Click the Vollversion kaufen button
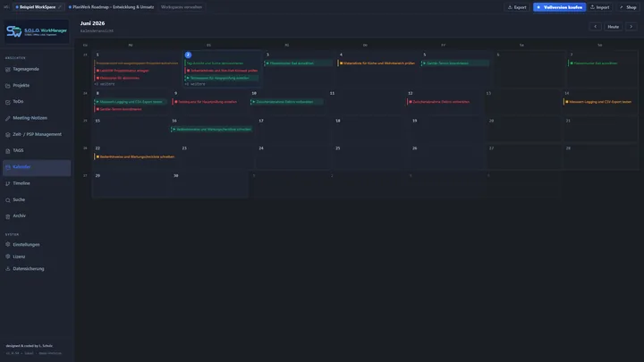 coord(559,7)
